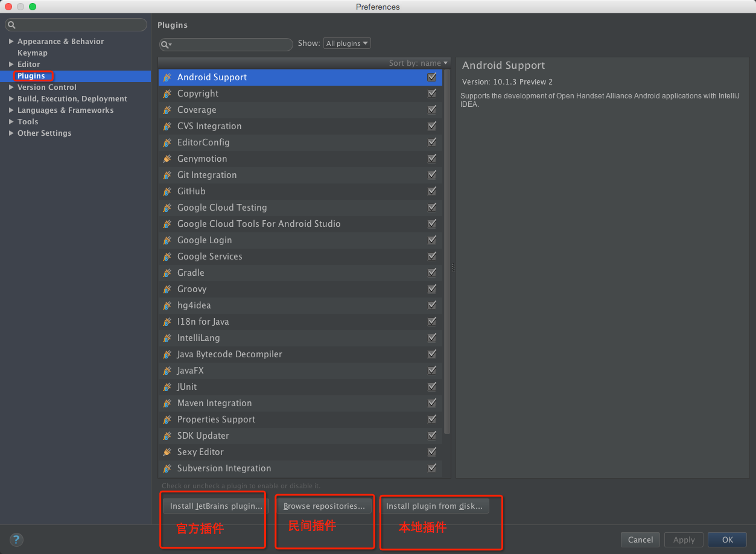Click the hg4idea plugin icon

pos(167,305)
